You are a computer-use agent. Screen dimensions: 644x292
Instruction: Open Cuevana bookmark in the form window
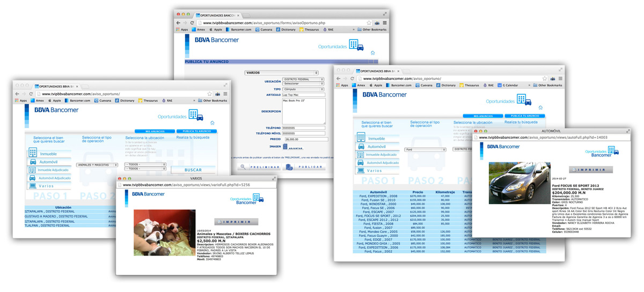click(x=264, y=29)
